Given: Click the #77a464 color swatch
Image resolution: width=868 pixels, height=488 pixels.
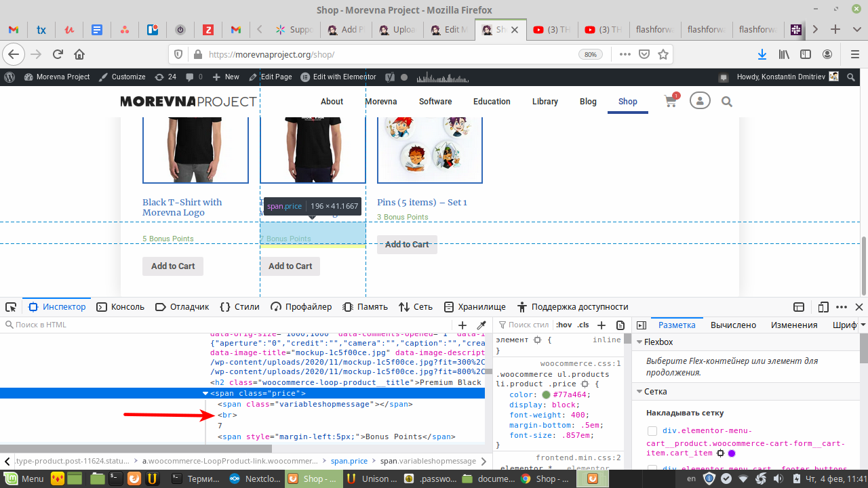Looking at the screenshot, I should pos(546,395).
